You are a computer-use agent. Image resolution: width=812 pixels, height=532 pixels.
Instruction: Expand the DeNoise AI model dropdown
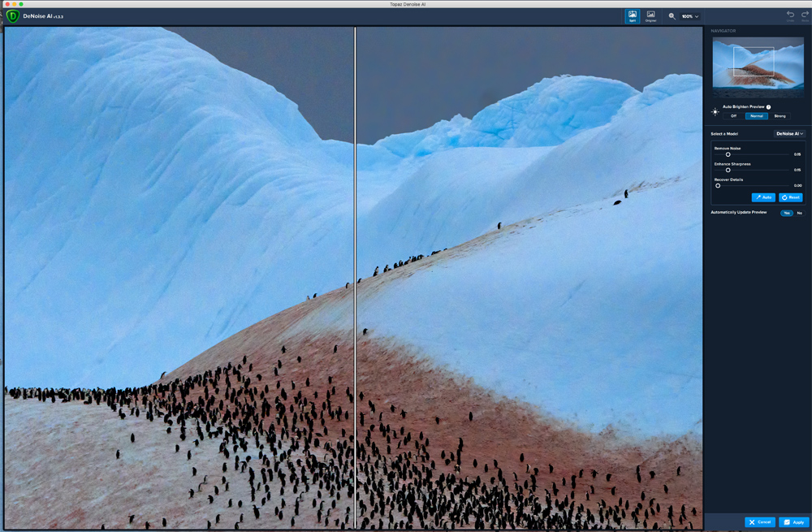pyautogui.click(x=789, y=133)
